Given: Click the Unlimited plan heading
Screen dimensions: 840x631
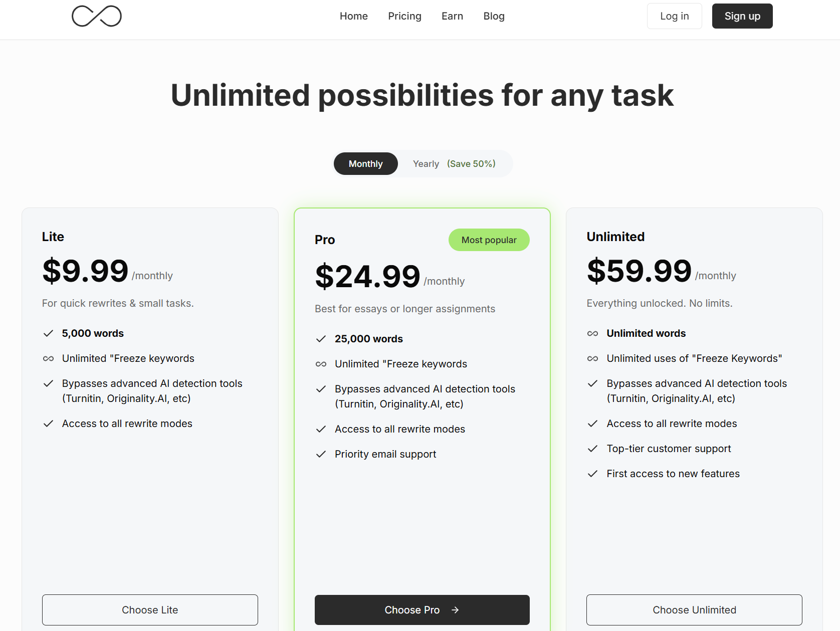Looking at the screenshot, I should (x=615, y=236).
